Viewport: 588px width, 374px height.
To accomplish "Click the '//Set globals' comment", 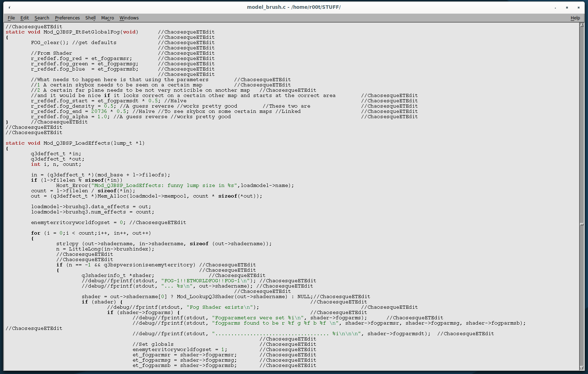I will 153,344.
